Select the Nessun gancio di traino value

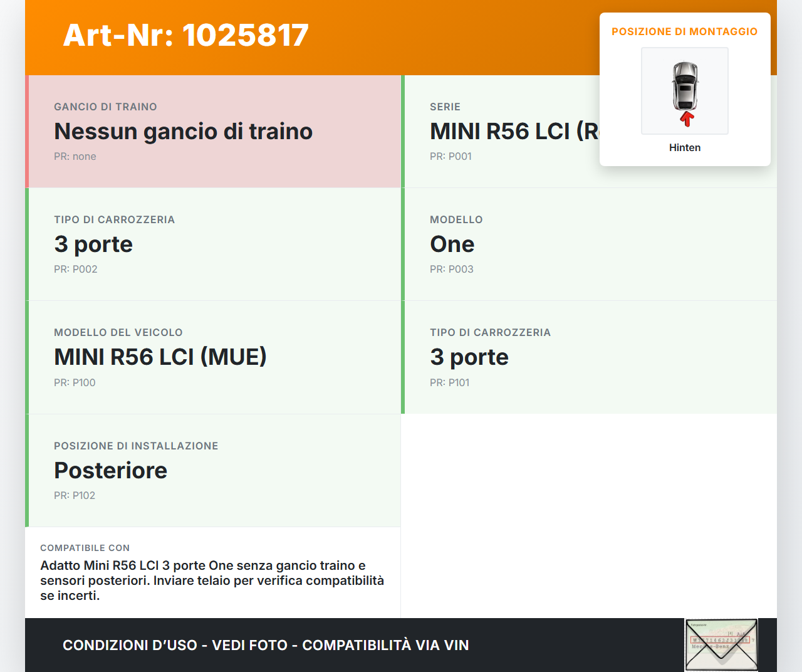click(x=183, y=131)
